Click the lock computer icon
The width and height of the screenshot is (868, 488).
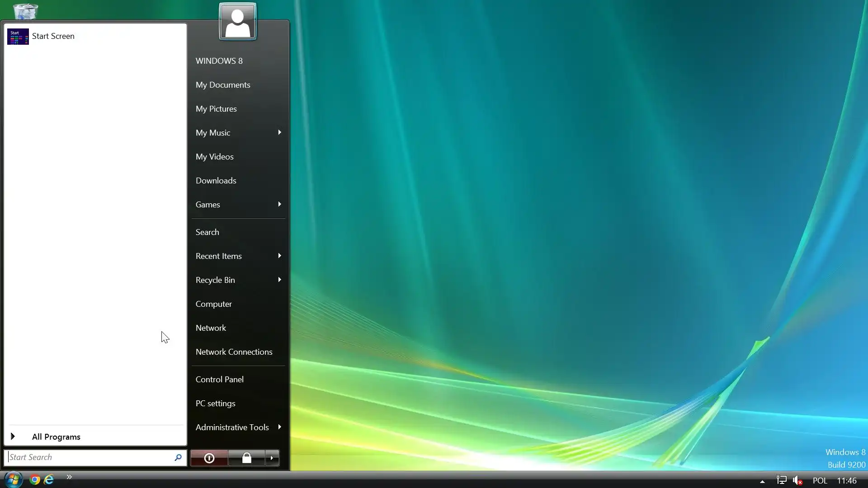point(246,458)
